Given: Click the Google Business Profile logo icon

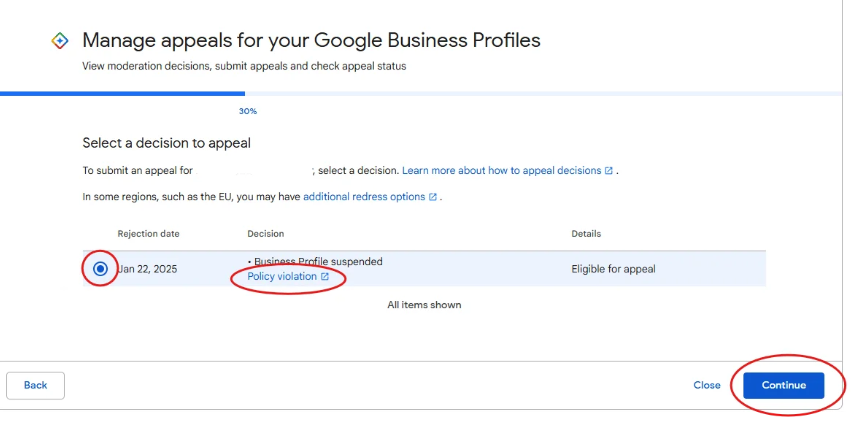Looking at the screenshot, I should click(x=59, y=41).
